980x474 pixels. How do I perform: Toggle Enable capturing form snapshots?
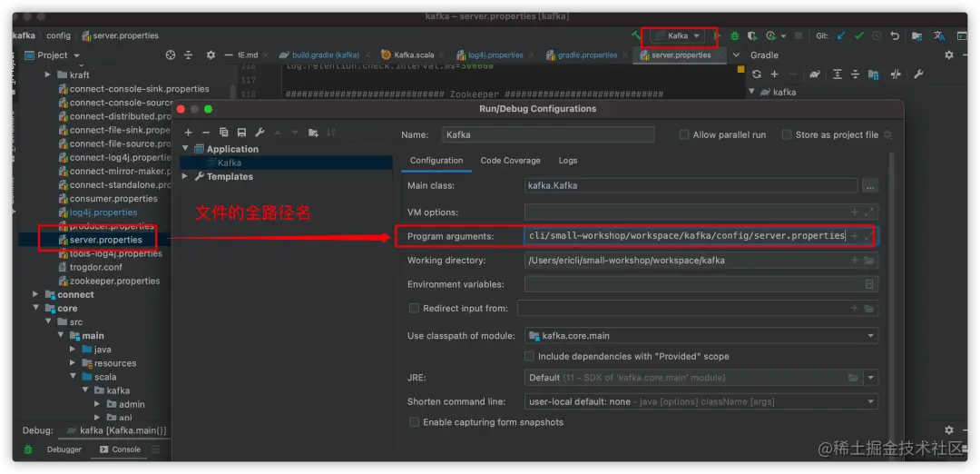(x=414, y=422)
